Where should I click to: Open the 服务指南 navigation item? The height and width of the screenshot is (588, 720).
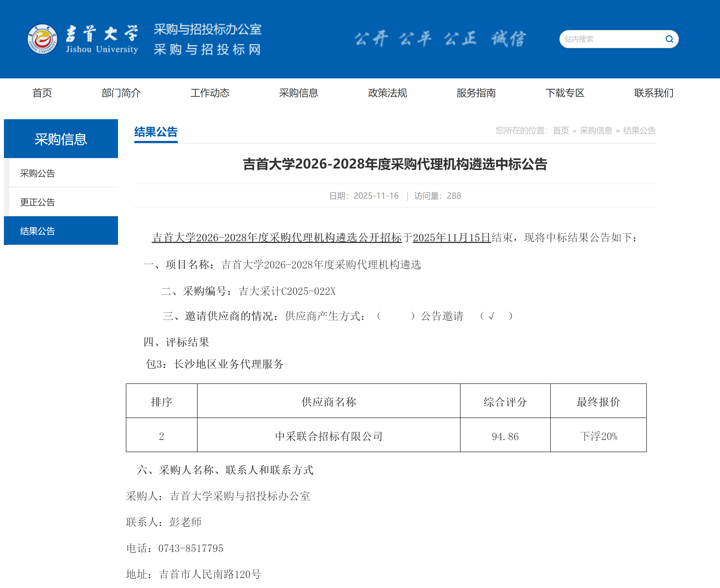click(x=476, y=93)
